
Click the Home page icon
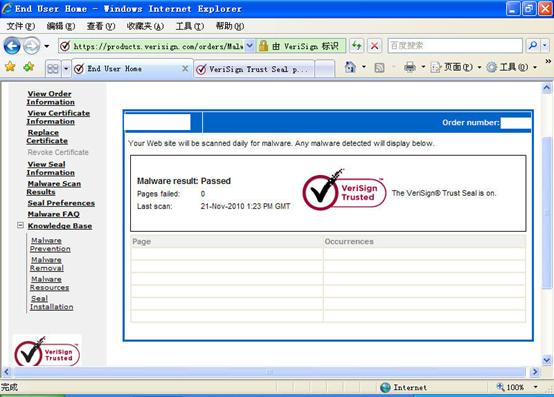pos(350,67)
